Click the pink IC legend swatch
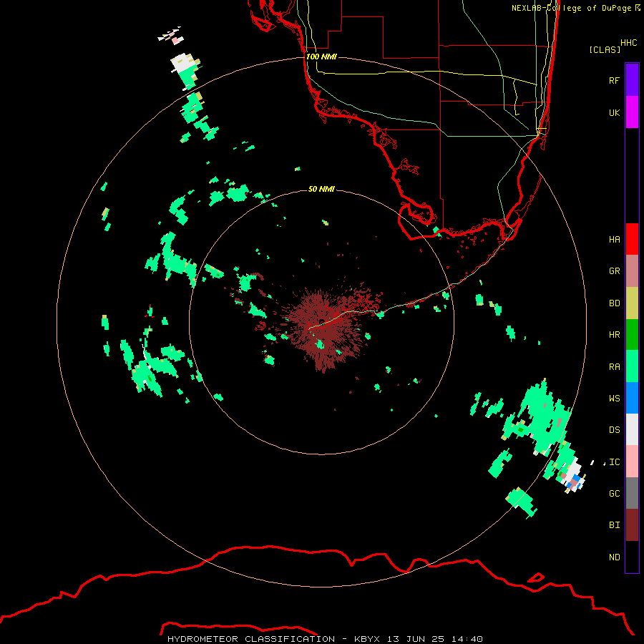The height and width of the screenshot is (644, 644). click(632, 462)
